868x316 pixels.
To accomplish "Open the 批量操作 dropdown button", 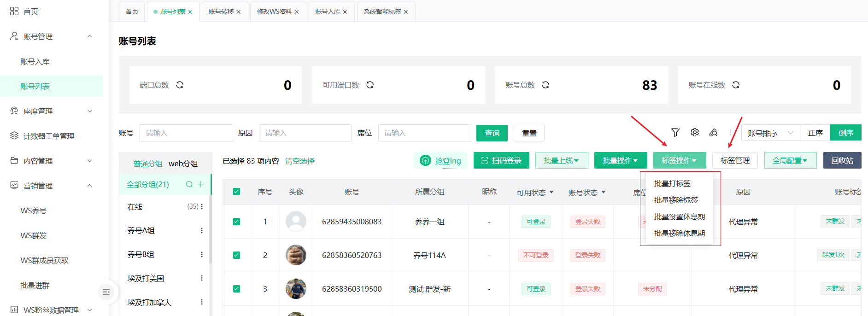I will 620,160.
